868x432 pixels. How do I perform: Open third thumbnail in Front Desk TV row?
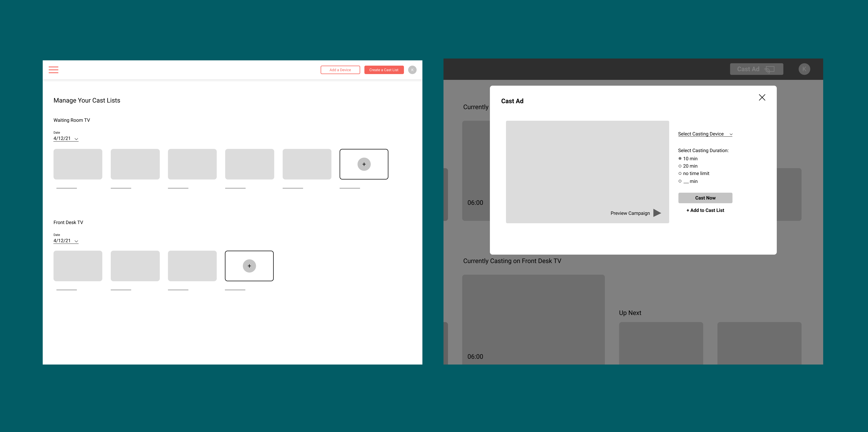tap(192, 266)
